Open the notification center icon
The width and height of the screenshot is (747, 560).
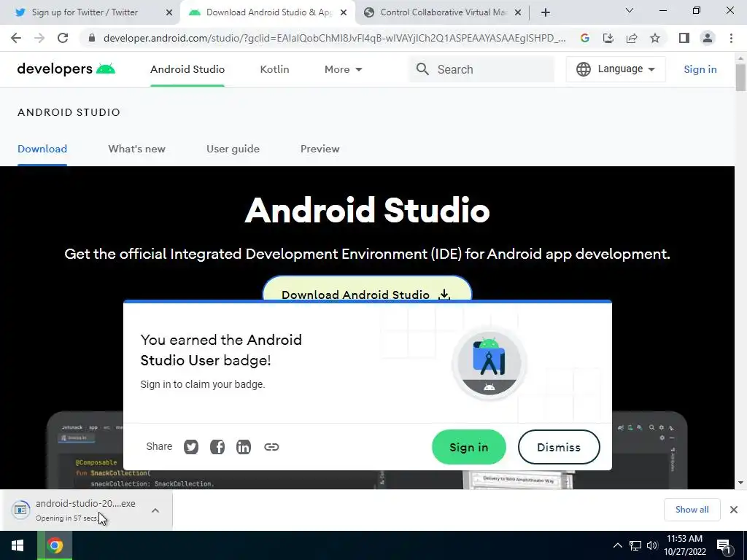pyautogui.click(x=724, y=546)
